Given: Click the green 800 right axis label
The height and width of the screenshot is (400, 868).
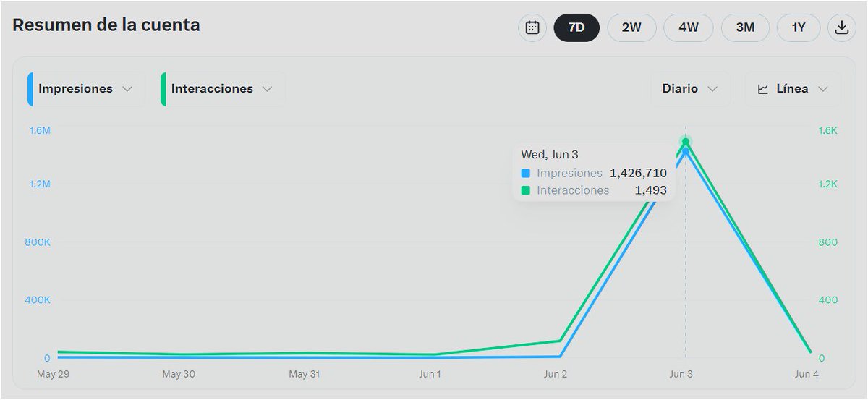Looking at the screenshot, I should click(x=827, y=242).
